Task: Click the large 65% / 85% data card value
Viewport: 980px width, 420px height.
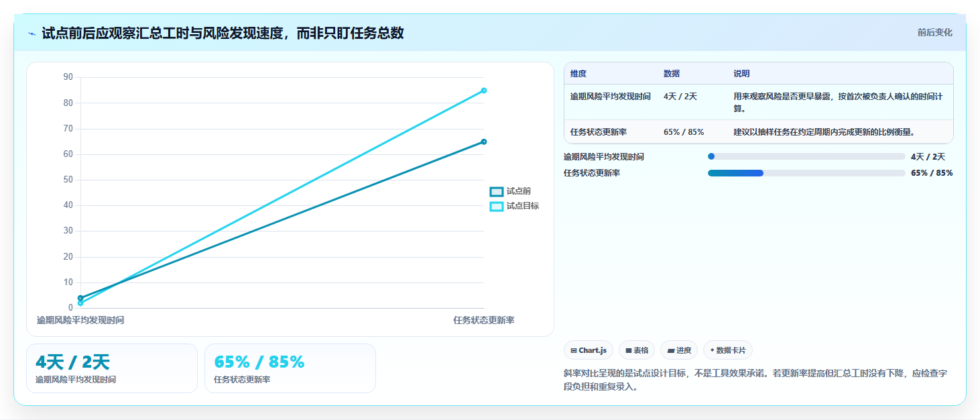Action: click(259, 362)
